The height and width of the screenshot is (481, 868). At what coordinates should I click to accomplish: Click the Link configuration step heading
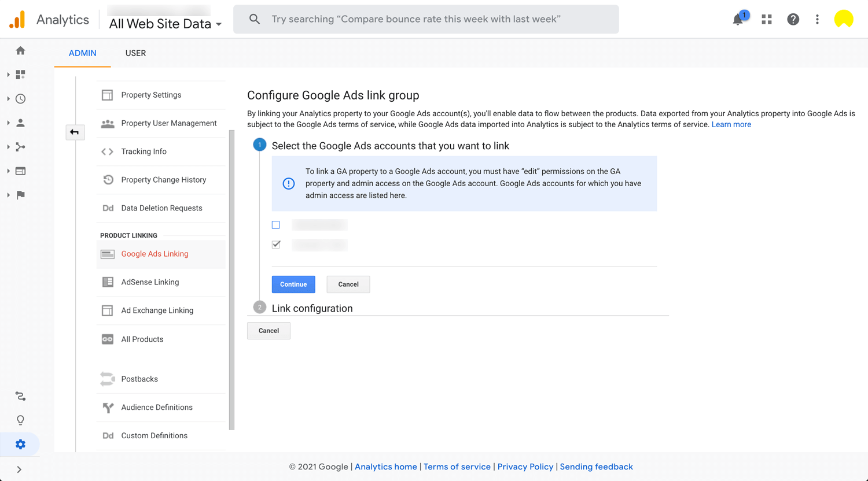(312, 308)
